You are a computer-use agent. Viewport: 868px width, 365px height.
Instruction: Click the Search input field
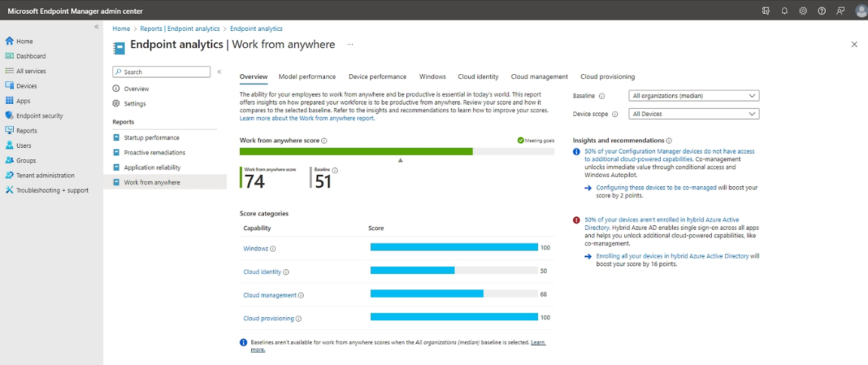[161, 72]
